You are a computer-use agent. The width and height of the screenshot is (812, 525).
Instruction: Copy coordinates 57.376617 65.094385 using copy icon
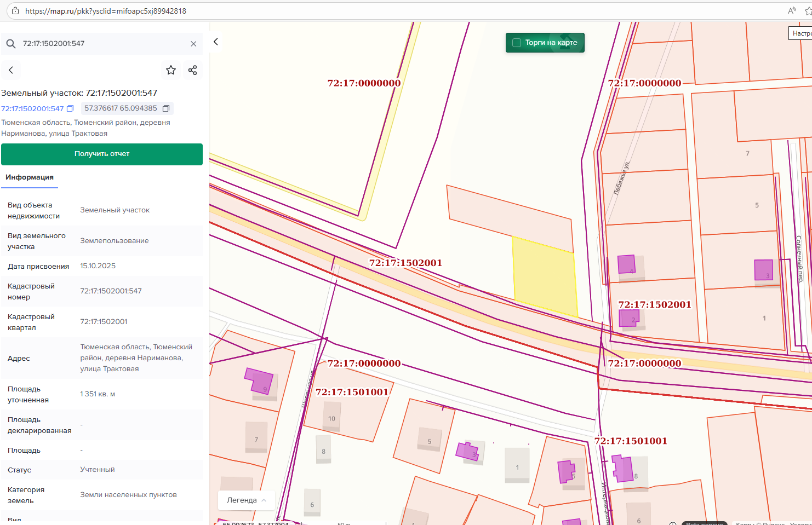pos(166,108)
